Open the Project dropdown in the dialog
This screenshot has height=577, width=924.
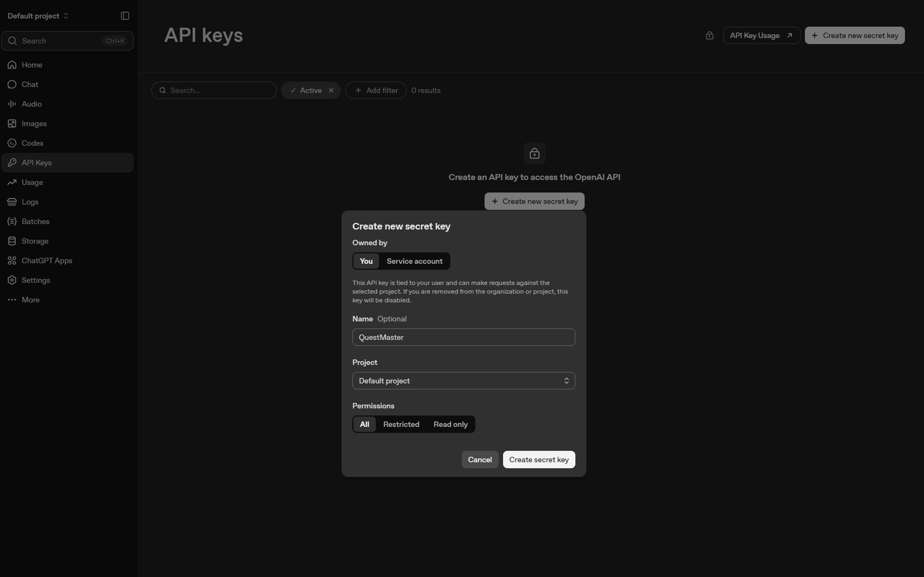464,381
